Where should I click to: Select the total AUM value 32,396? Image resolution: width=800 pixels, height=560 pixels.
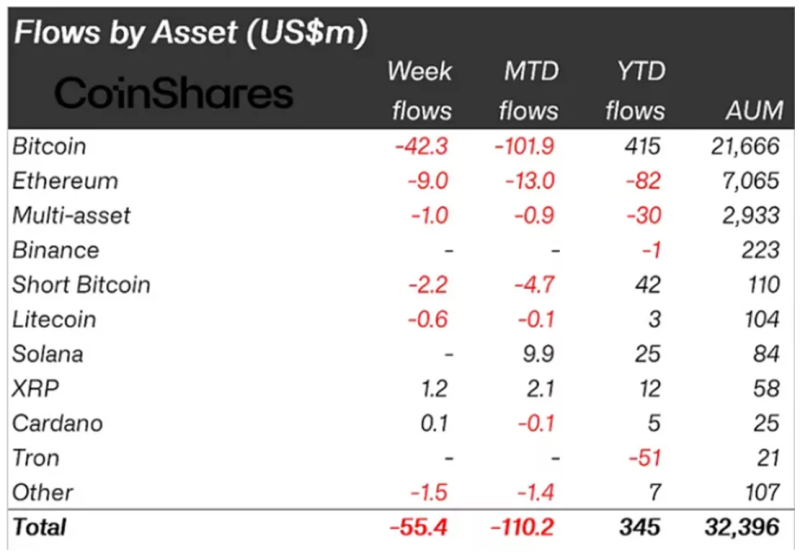coord(745,527)
